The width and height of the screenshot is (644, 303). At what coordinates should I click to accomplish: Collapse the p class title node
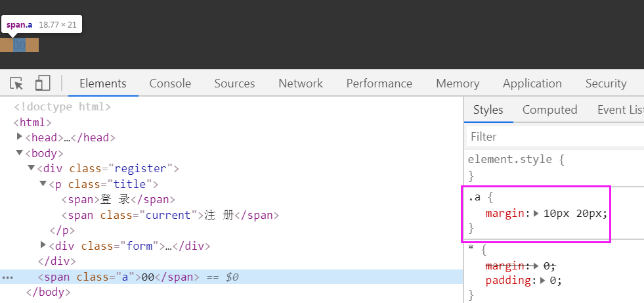tap(43, 184)
